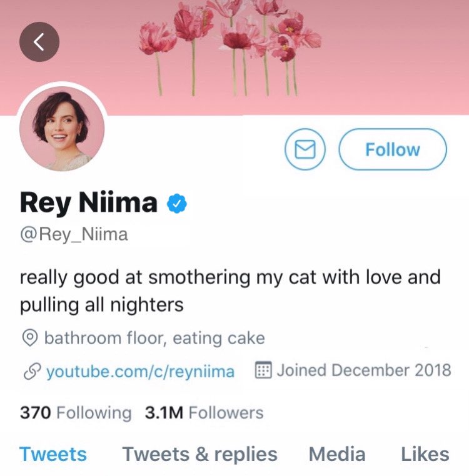Image resolution: width=469 pixels, height=476 pixels.
Task: Tap the calendar joined icon
Action: (x=263, y=369)
